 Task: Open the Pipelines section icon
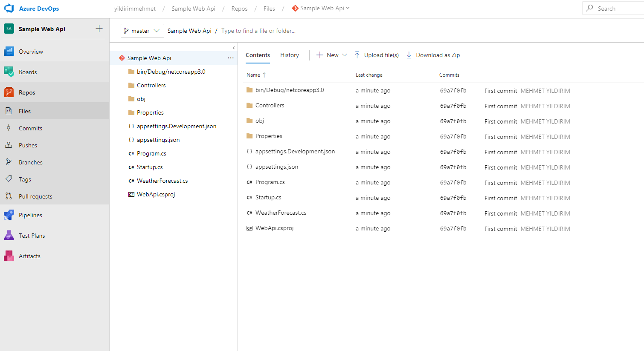point(9,215)
